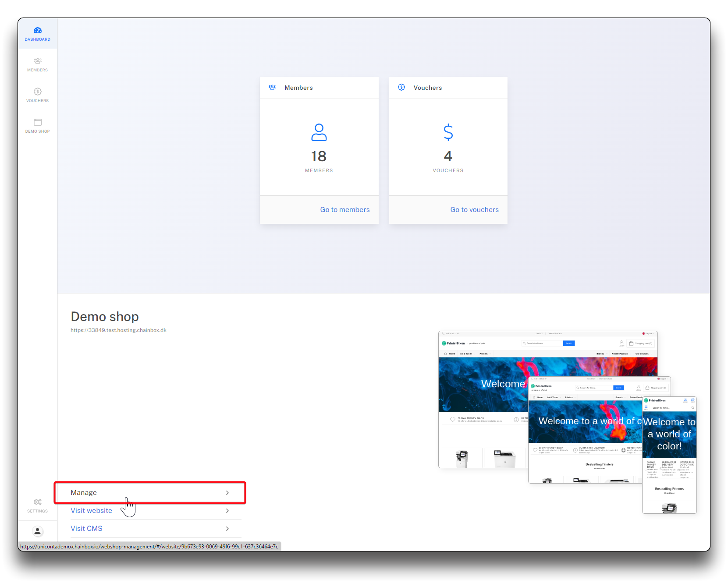Viewport: 728px width, 583px height.
Task: Open the Visit CMS link
Action: (87, 529)
